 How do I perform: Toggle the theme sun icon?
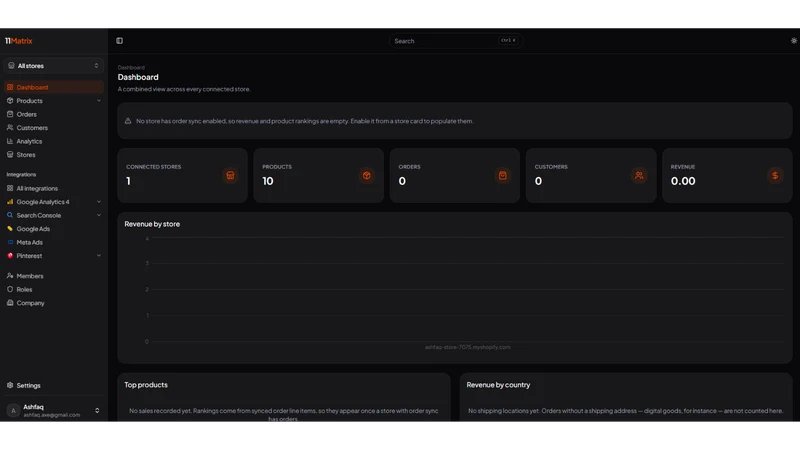point(794,41)
